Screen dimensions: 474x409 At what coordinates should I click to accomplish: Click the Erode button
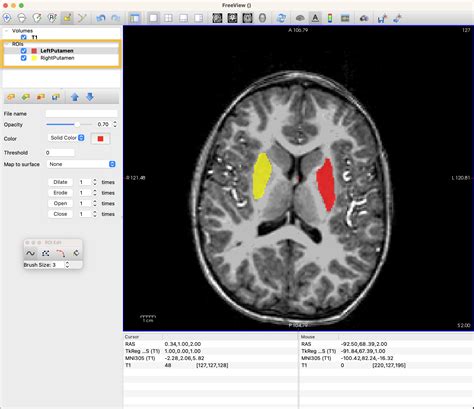pos(60,193)
